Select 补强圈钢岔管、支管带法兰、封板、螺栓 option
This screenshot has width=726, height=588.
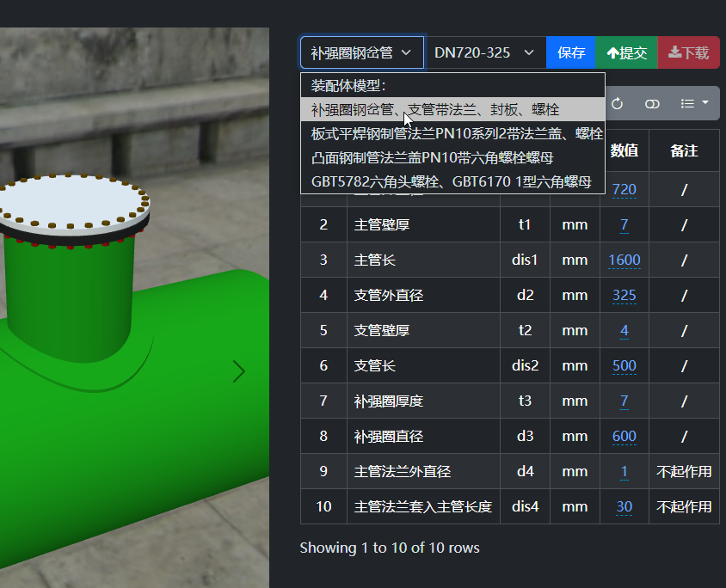(x=434, y=109)
